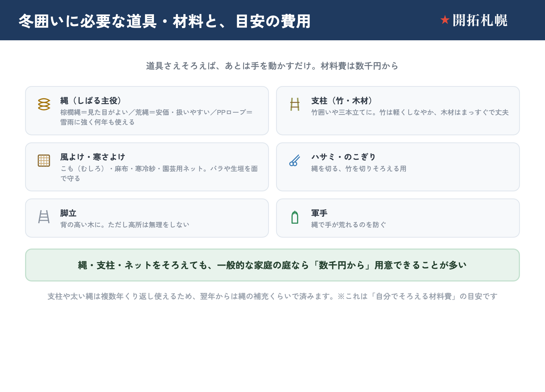545x392 pixels.
Task: Click the description 竹囲いや三本立てに
Action: pyautogui.click(x=410, y=112)
